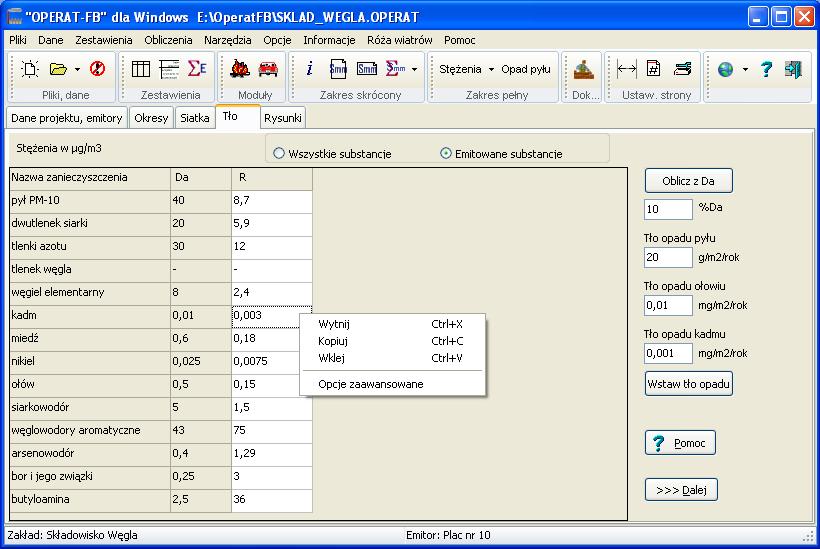Screen dimensions: 820x549
Task: Open the red car vehicle module
Action: (268, 69)
